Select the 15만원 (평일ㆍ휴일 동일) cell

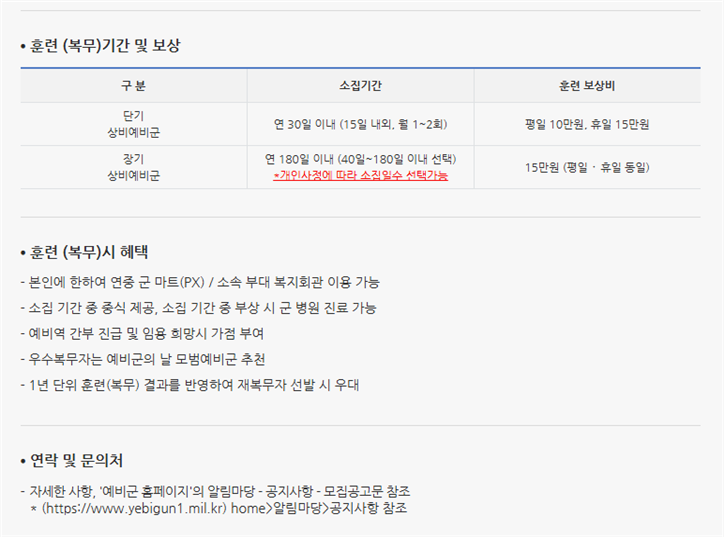click(587, 167)
